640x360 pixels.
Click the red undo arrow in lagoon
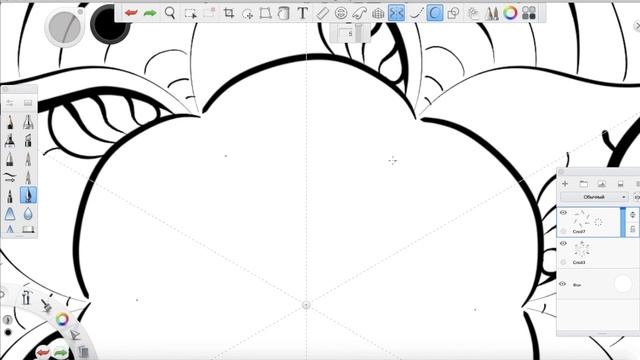[x=42, y=351]
